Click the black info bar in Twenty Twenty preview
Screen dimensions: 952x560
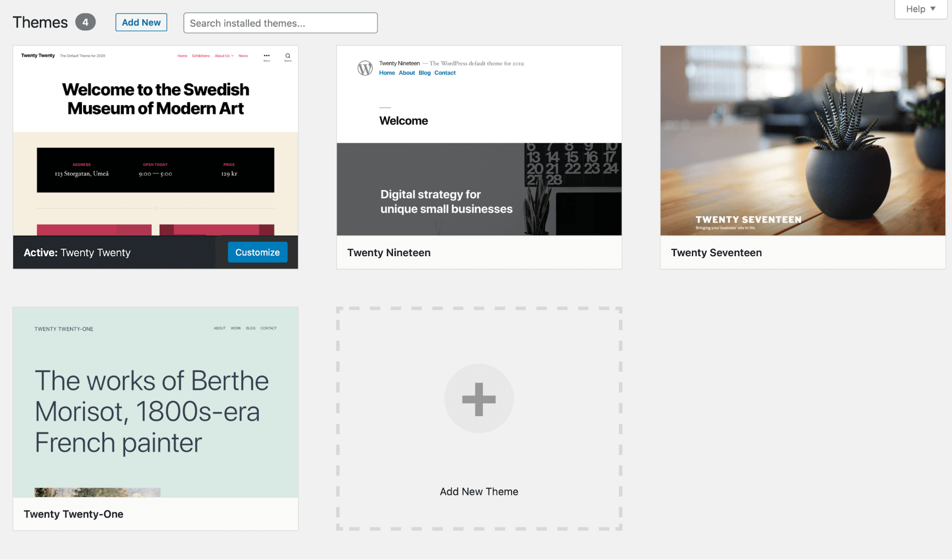(155, 170)
